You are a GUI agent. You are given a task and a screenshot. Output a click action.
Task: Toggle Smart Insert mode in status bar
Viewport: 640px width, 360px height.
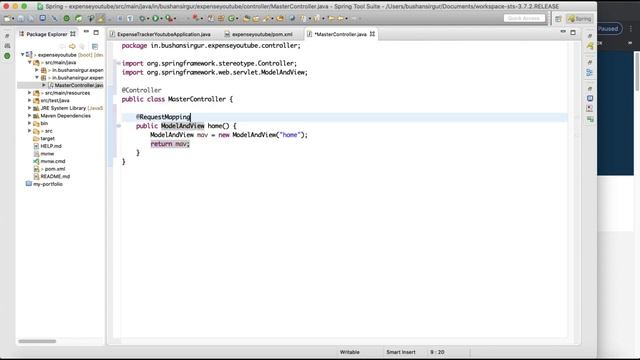tap(401, 352)
